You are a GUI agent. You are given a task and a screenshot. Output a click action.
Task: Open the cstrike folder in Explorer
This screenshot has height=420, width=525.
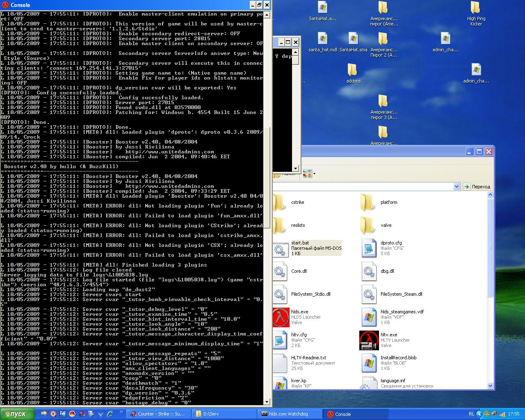point(280,202)
